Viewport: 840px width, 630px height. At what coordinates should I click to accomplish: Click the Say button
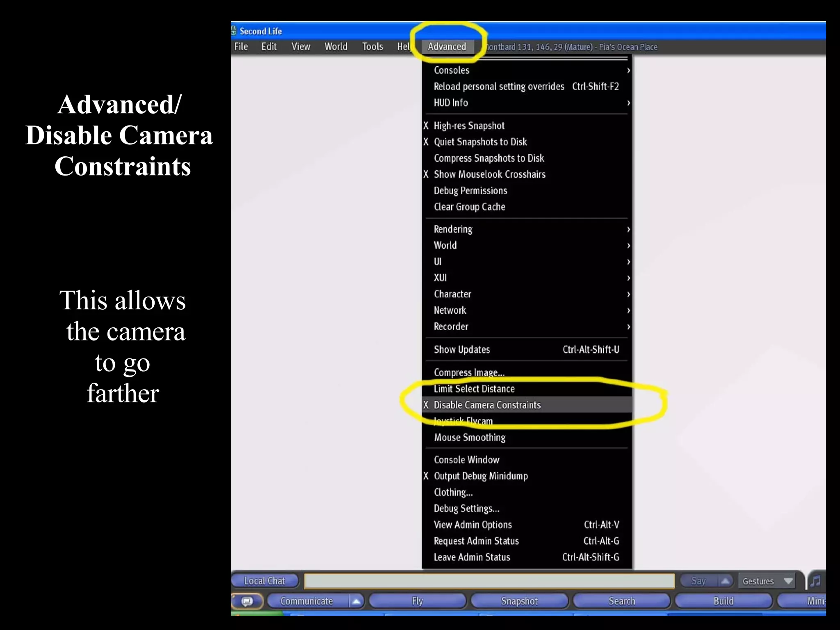[x=699, y=581]
